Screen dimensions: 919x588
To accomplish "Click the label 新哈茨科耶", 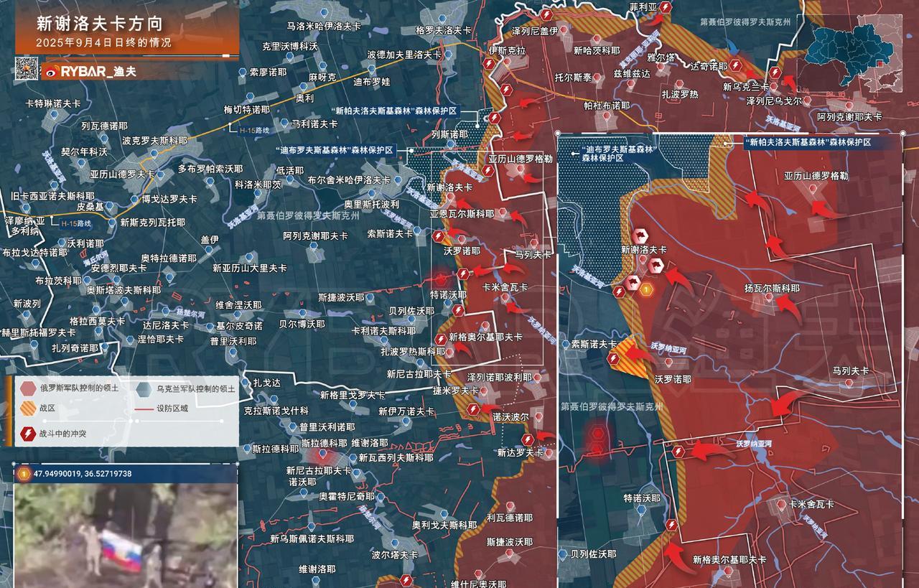I will click(597, 50).
